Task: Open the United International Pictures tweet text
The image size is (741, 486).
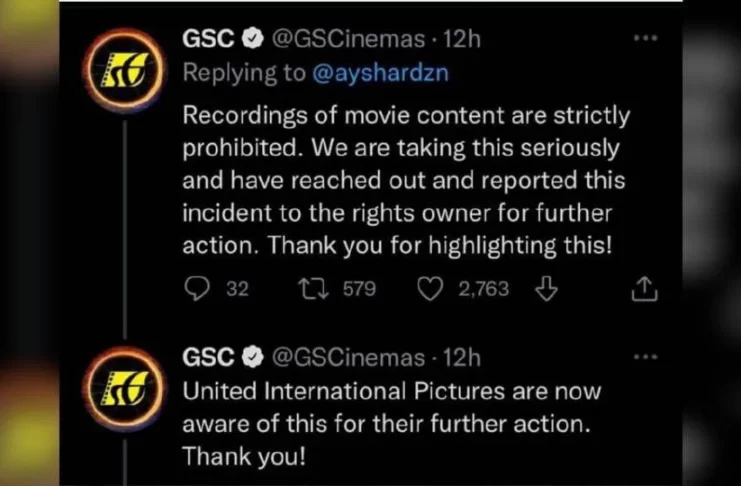Action: point(392,423)
